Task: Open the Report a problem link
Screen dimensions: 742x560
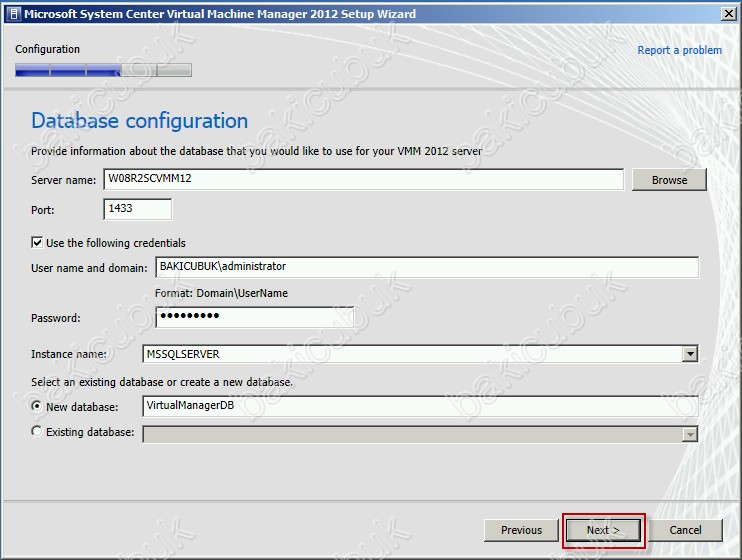Action: coord(679,50)
